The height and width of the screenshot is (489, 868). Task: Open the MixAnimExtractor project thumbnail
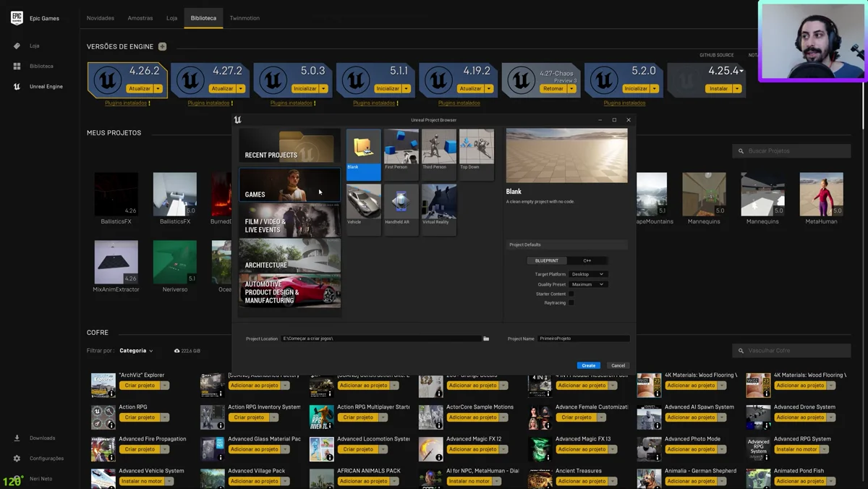tap(116, 262)
